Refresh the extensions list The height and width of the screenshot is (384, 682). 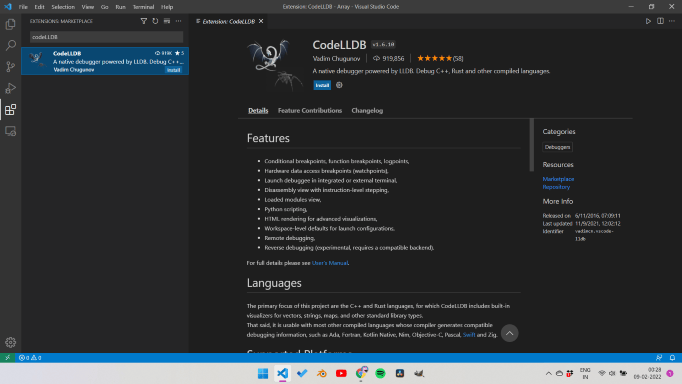[x=155, y=21]
